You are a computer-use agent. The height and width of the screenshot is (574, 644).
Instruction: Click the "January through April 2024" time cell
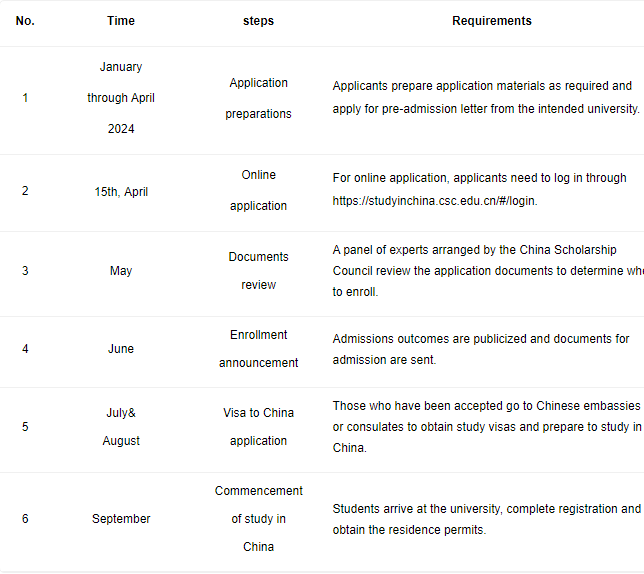pos(121,98)
